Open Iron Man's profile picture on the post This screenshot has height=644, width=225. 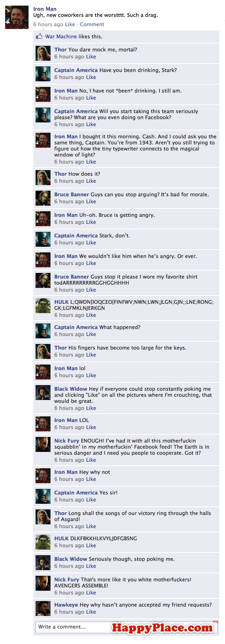[x=16, y=18]
